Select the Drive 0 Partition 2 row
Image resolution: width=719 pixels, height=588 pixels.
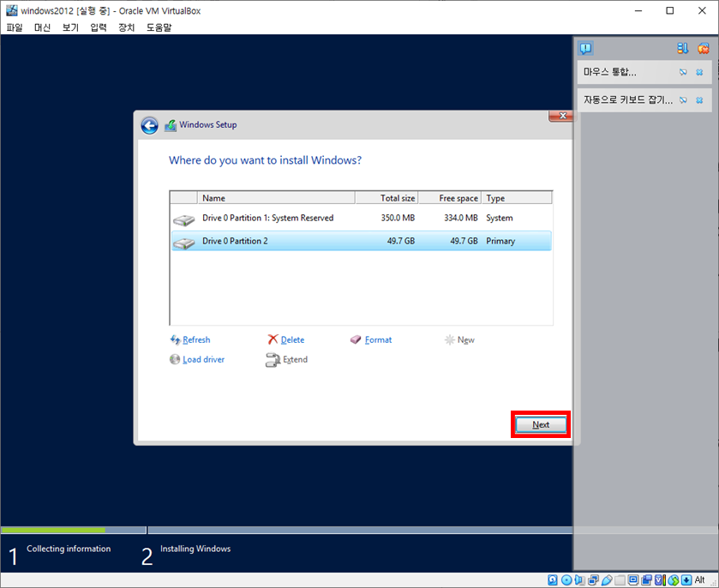(362, 241)
